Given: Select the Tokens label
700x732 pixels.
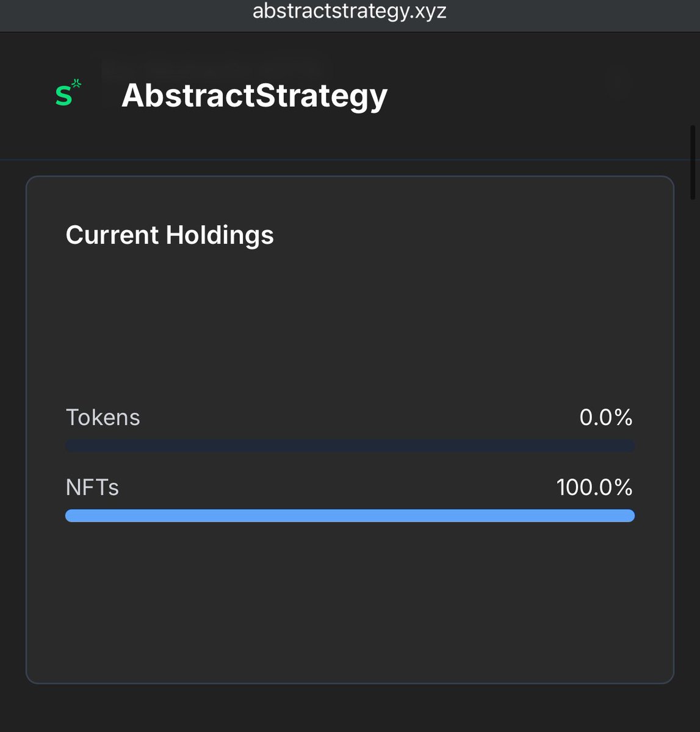Looking at the screenshot, I should pyautogui.click(x=103, y=418).
